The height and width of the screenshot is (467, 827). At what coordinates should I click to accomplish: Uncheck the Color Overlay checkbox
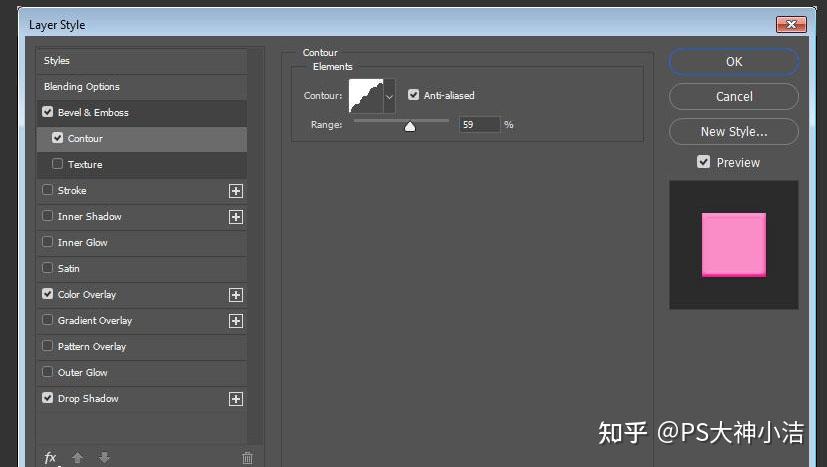click(47, 293)
